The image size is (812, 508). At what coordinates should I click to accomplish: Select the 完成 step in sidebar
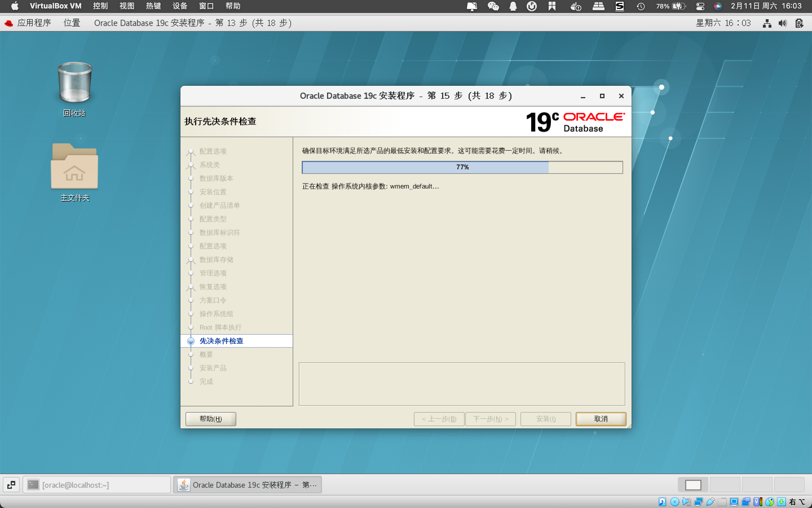coord(206,381)
